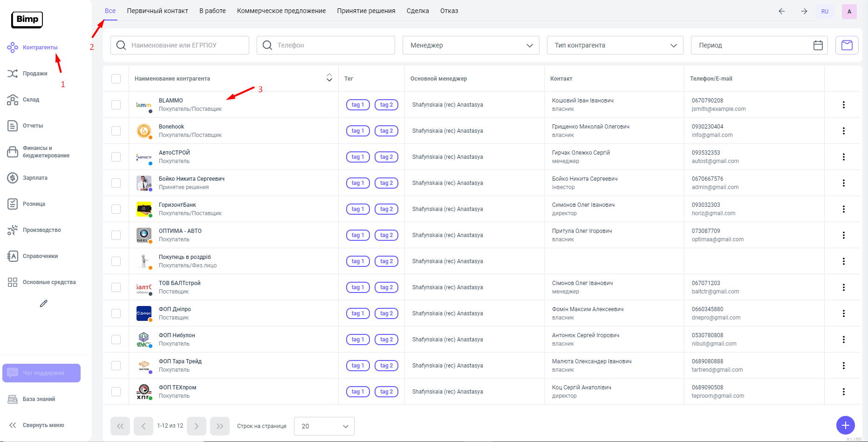Screen dimensions: 868x442
Task: Click the round plus add button
Action: tap(845, 425)
